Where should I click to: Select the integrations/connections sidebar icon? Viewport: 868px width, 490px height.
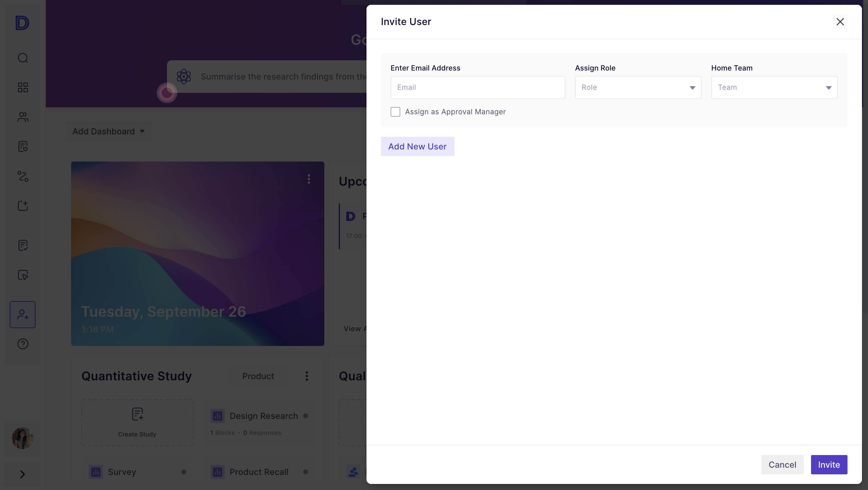tap(22, 176)
